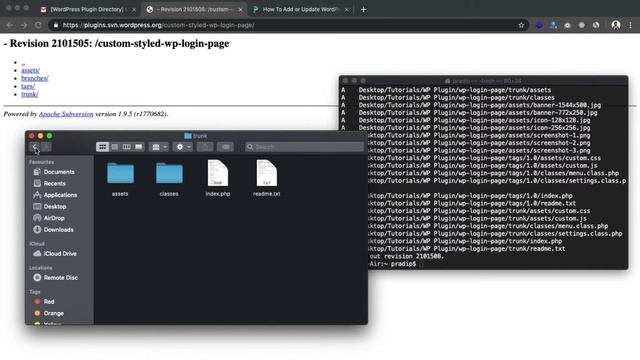Image resolution: width=640 pixels, height=360 pixels.
Task: Open the Chrome profile avatar
Action: [616, 25]
